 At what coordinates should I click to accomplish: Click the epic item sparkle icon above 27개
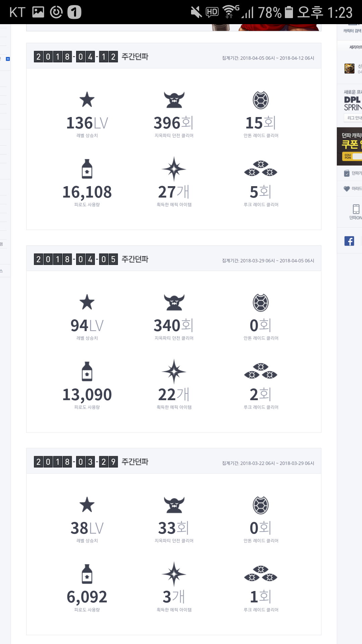(174, 169)
